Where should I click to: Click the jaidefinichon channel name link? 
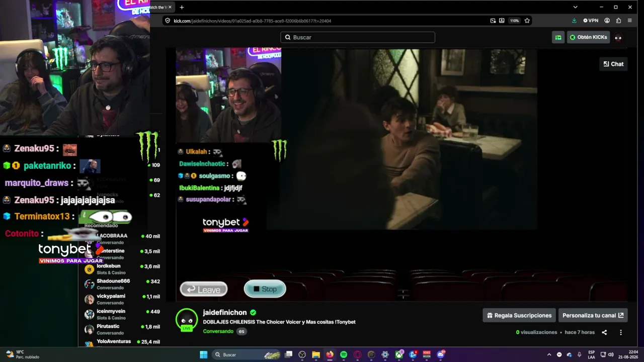coord(224,312)
